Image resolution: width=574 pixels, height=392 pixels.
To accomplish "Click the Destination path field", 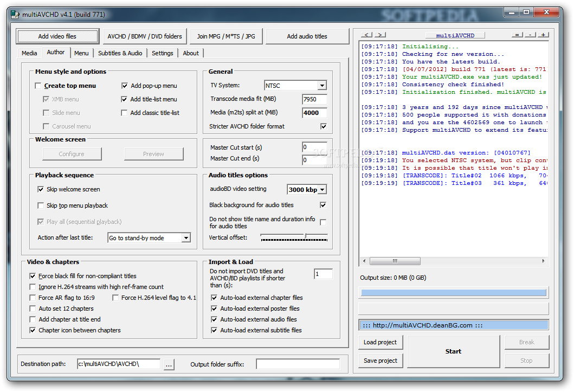I will pyautogui.click(x=119, y=364).
